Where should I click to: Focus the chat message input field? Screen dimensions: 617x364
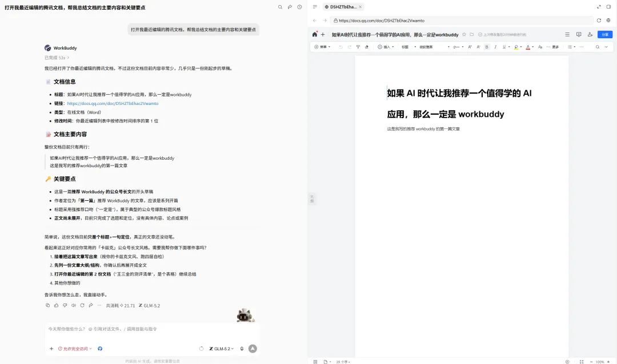pos(152,329)
